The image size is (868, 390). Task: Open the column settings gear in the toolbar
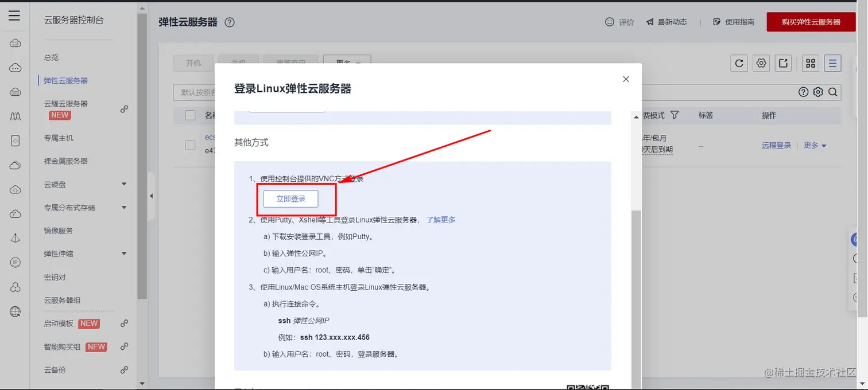[761, 64]
